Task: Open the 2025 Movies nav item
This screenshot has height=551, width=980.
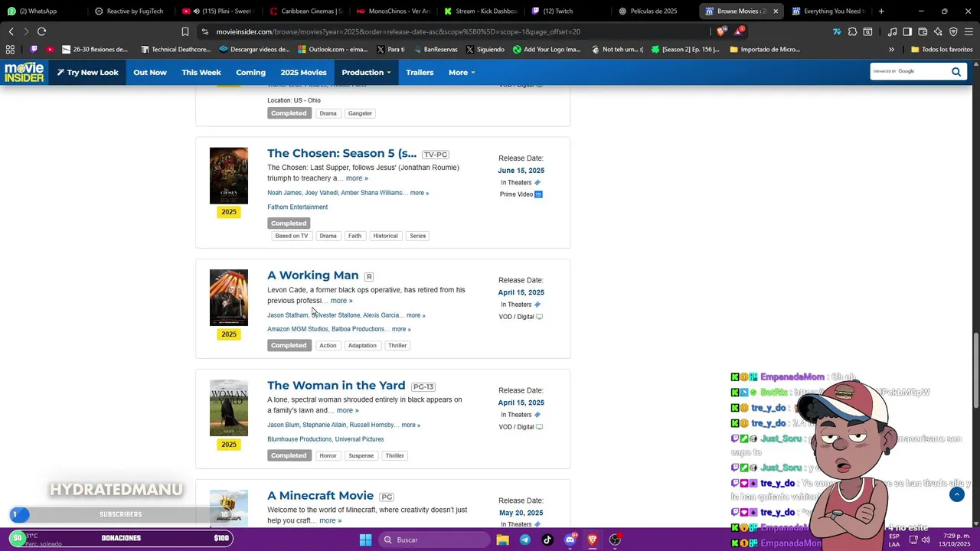Action: 303,72
